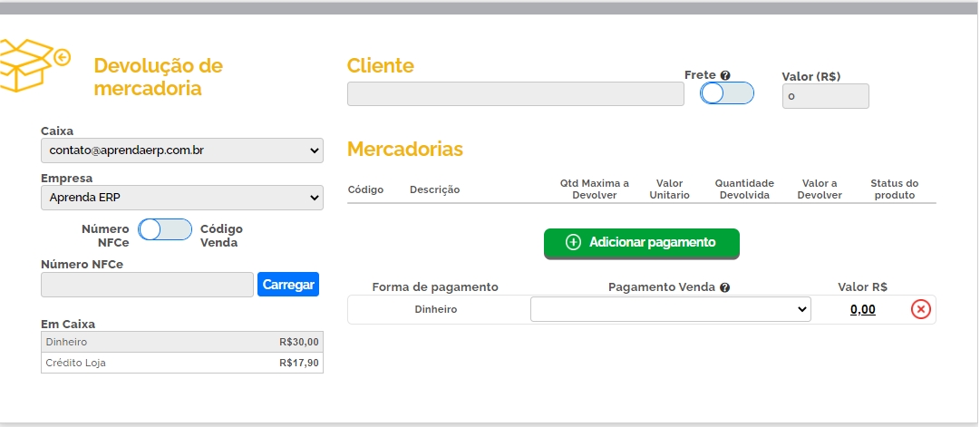
Task: Focus the Número NFCe input field
Action: (x=147, y=285)
